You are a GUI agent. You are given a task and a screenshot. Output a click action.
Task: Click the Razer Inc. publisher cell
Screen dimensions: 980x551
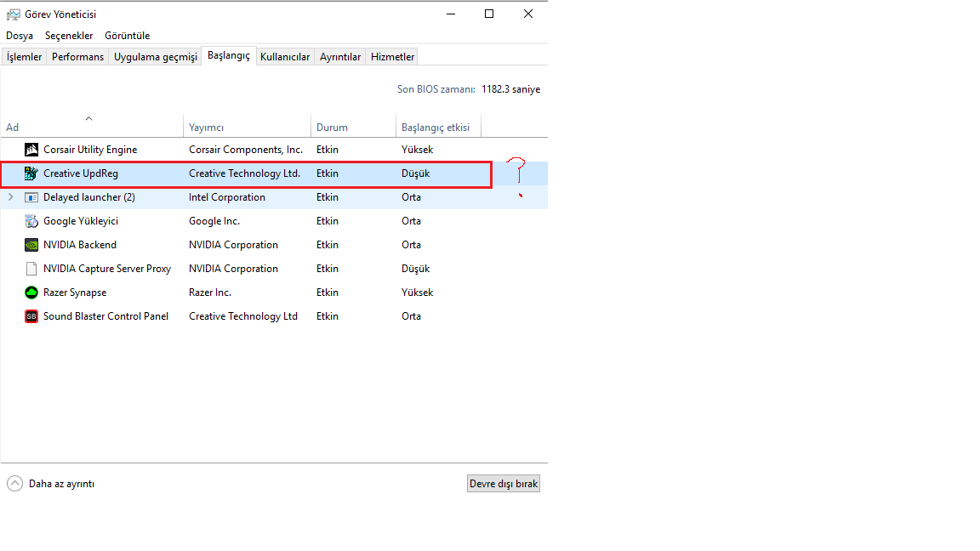tap(210, 293)
